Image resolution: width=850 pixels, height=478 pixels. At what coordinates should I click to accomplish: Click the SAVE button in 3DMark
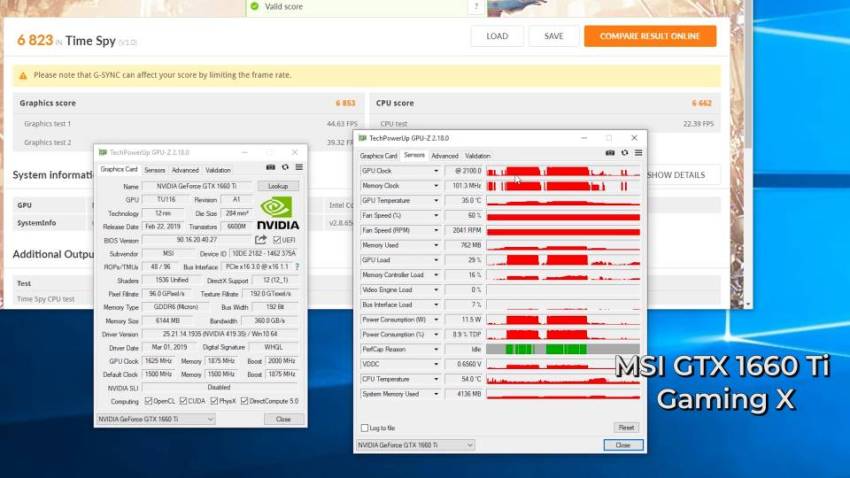coord(553,36)
